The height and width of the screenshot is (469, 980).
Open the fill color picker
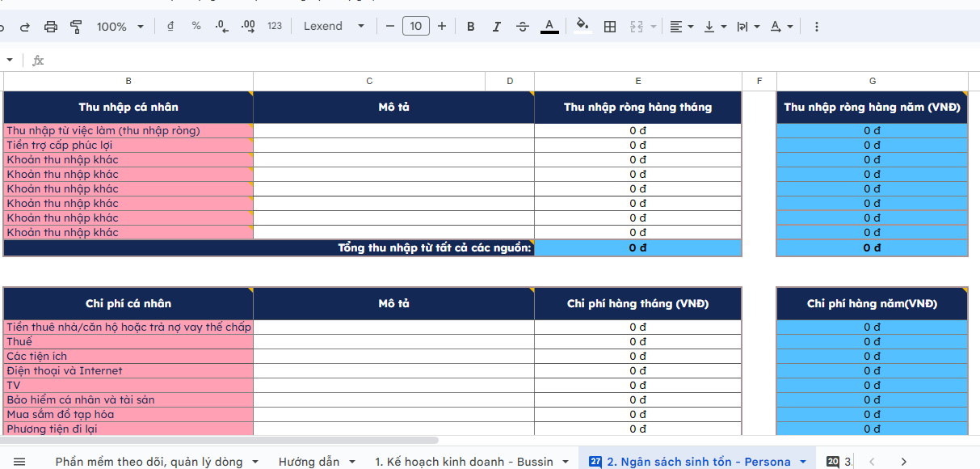click(x=583, y=27)
